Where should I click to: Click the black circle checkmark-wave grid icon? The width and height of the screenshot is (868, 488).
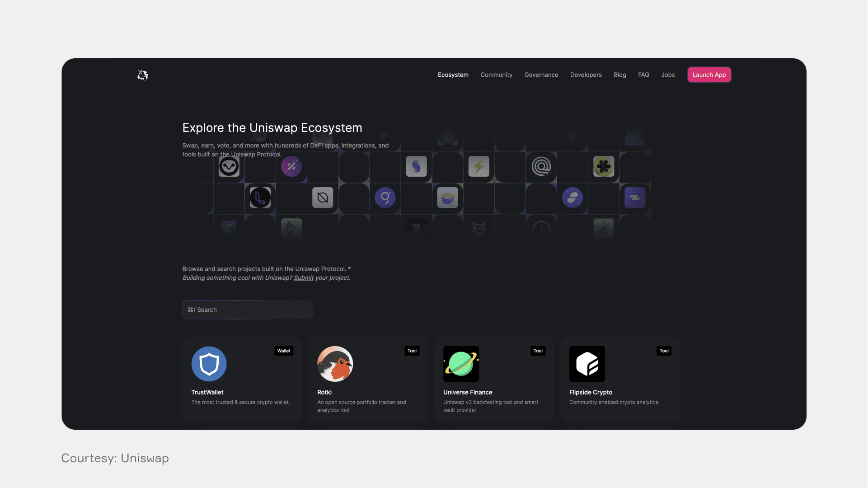[x=229, y=167]
